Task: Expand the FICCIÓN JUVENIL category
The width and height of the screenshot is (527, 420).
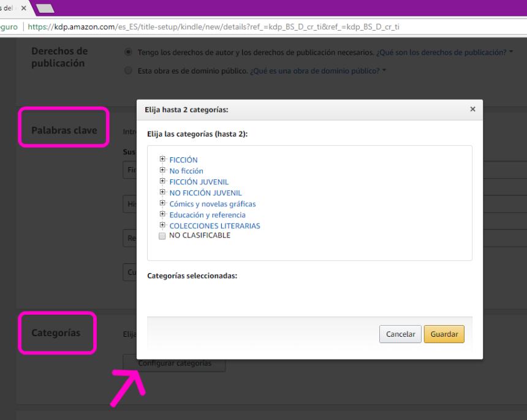Action: tap(161, 181)
